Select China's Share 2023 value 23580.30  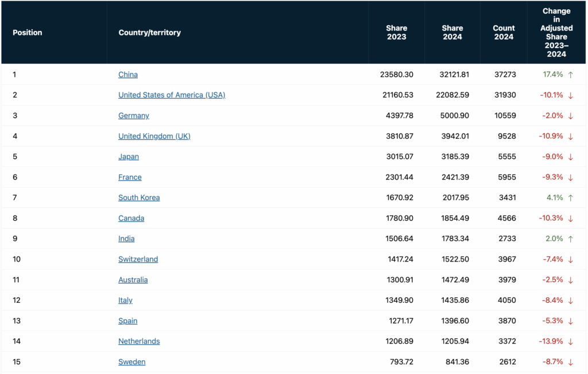(396, 75)
